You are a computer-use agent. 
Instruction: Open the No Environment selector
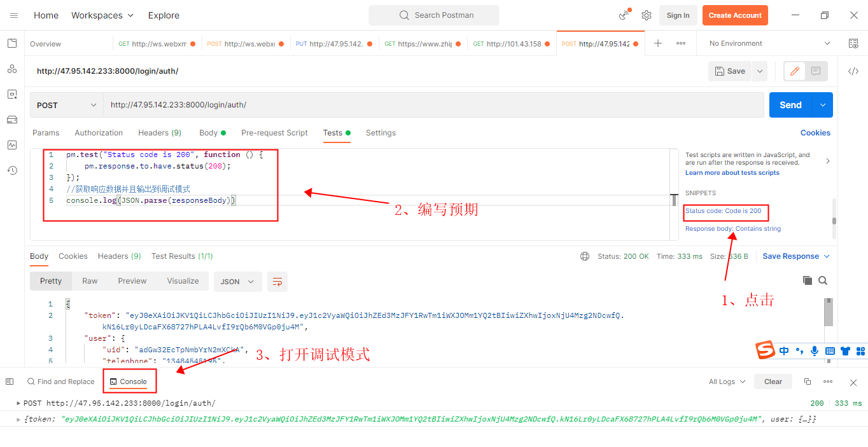769,43
